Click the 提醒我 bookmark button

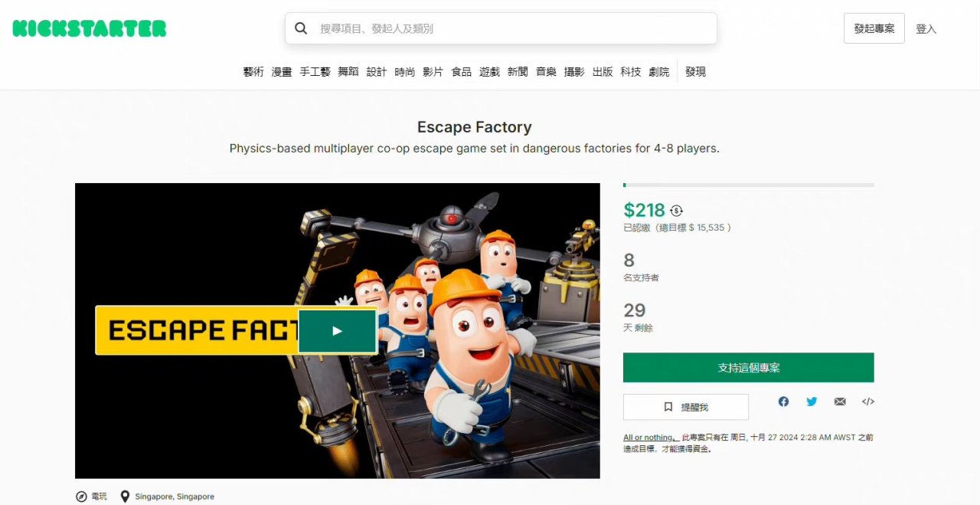coord(686,407)
